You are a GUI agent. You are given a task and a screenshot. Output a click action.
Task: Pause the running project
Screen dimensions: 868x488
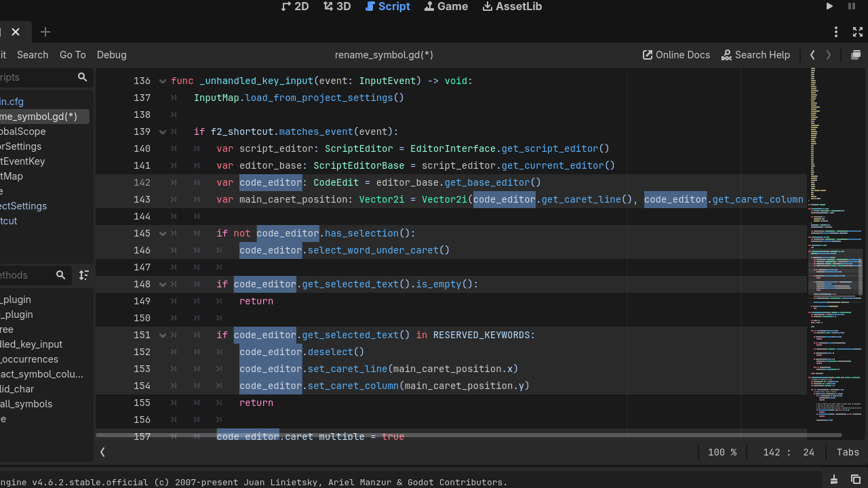852,6
